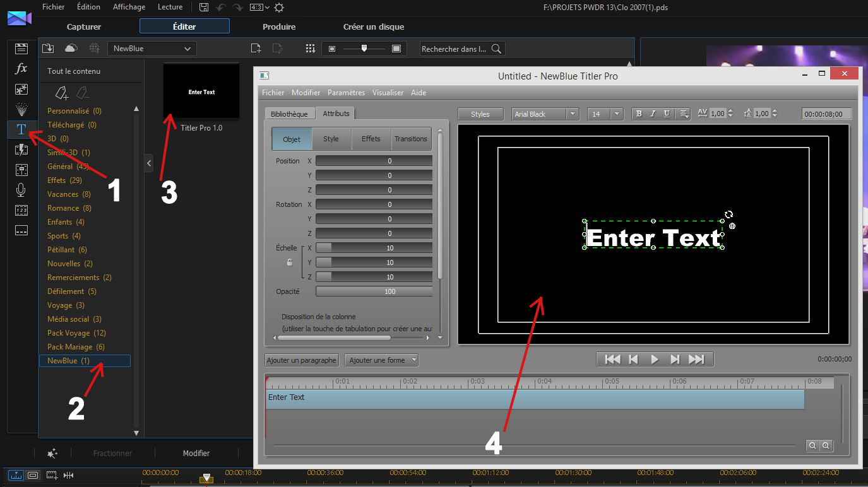Click the DirectorZone globe icon
The image size is (868, 487).
[x=94, y=49]
